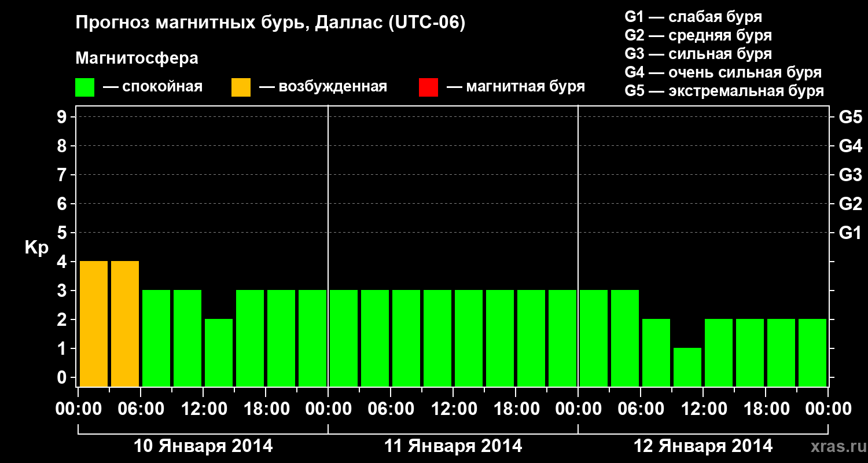
Task: Click the 18:00 time label under 12 Января
Action: click(766, 409)
